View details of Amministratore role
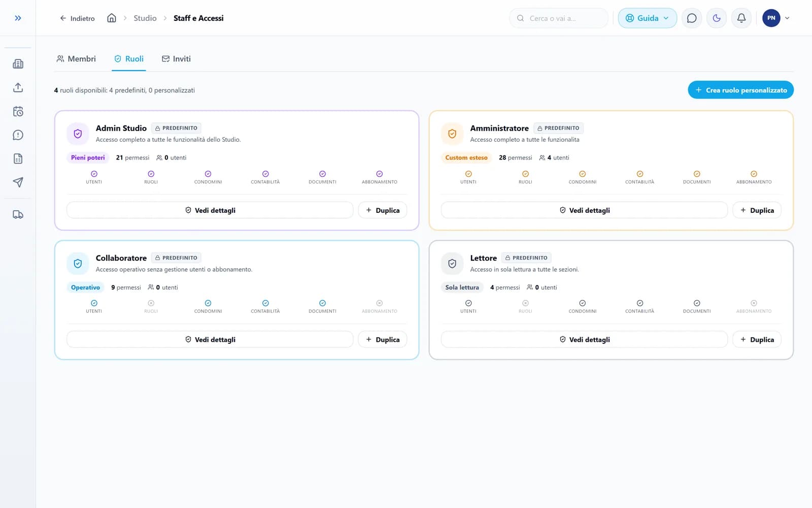This screenshot has height=508, width=812. [584, 210]
